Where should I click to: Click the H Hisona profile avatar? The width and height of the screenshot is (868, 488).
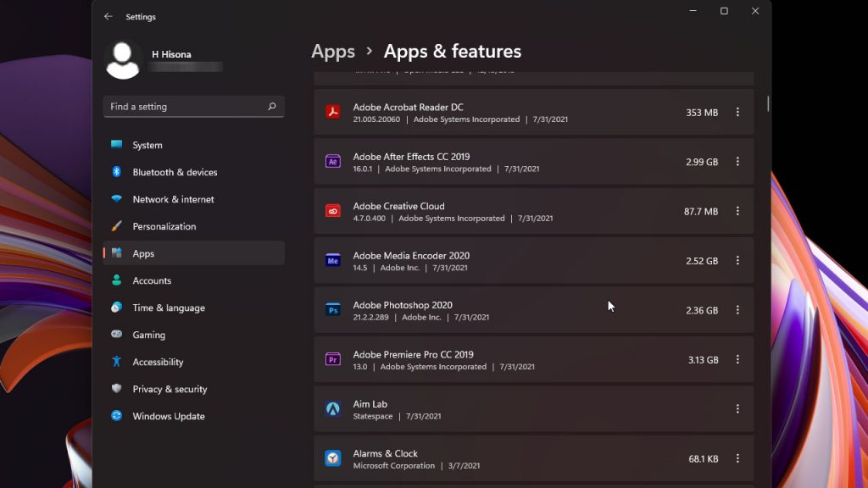[122, 60]
